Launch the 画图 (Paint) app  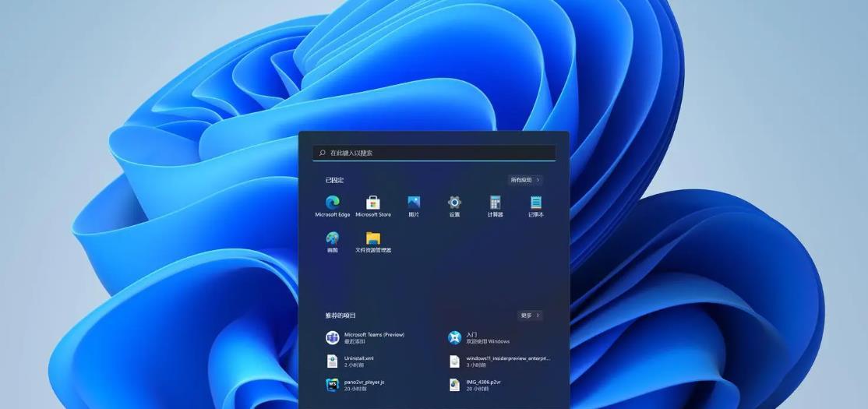(332, 242)
